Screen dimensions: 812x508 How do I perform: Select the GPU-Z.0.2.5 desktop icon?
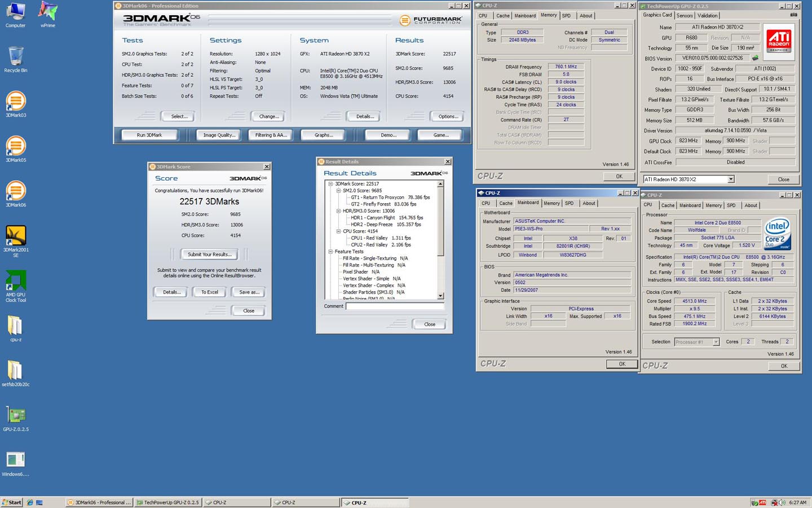(x=16, y=418)
